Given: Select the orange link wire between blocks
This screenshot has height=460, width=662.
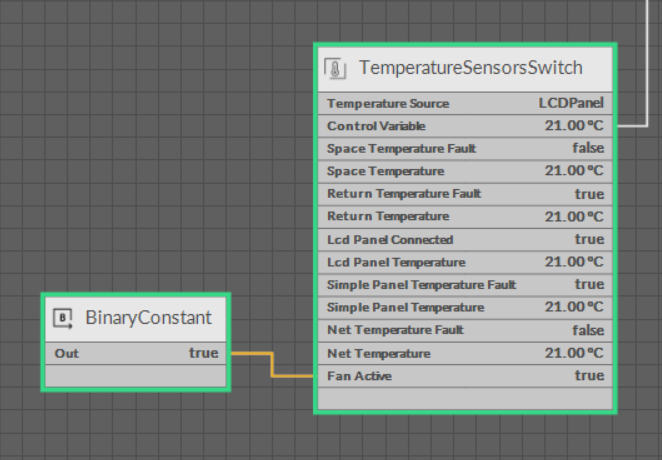Looking at the screenshot, I should click(272, 365).
